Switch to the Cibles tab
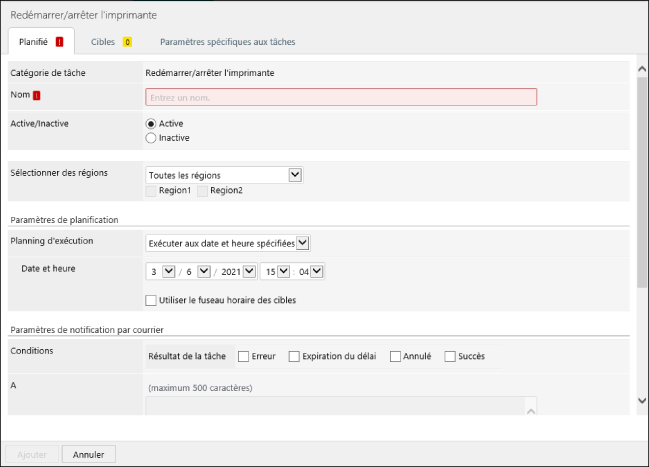Viewport: 649px width, 467px height. 103,42
